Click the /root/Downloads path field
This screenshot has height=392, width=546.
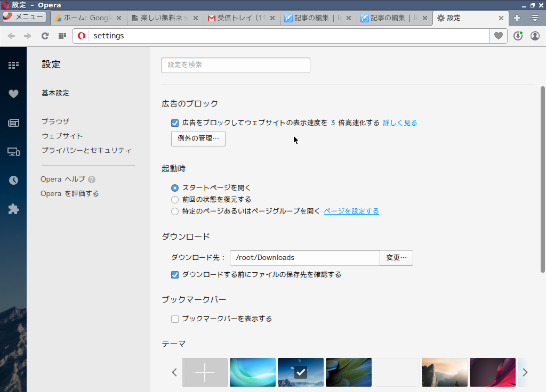304,258
